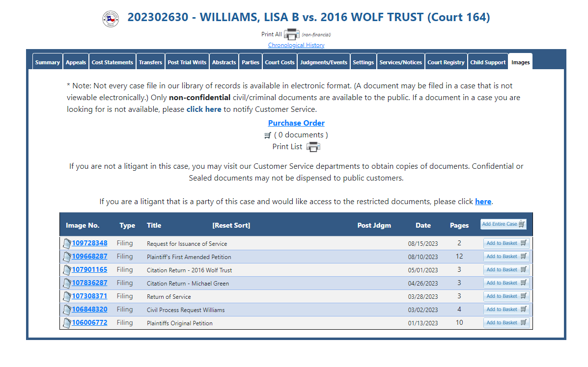Click the document icon for image 106848320

[67, 310]
